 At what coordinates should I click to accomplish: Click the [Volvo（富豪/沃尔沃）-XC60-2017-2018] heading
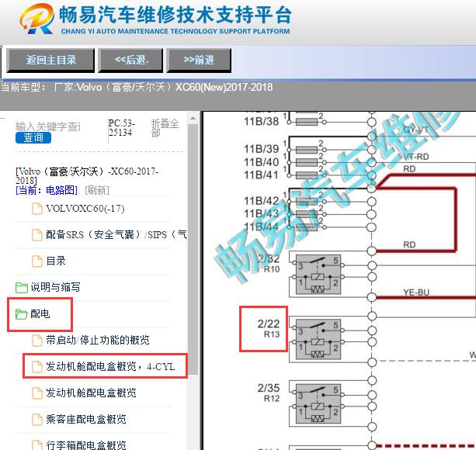(87, 175)
